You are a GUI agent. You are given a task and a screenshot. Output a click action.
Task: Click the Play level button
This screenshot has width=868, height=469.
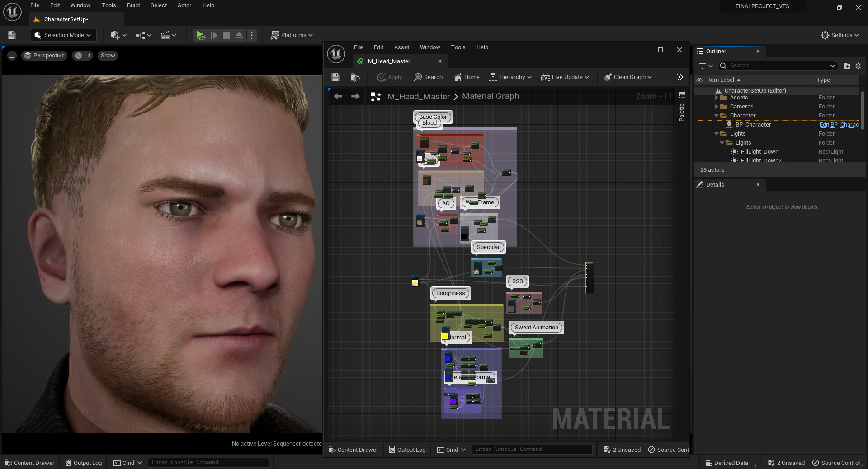(200, 35)
